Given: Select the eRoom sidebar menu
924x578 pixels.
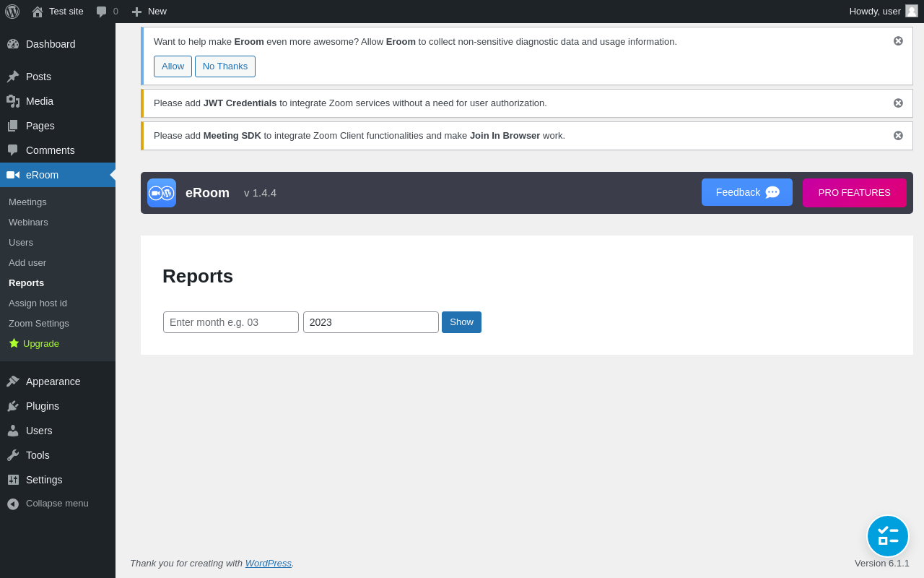Looking at the screenshot, I should pyautogui.click(x=58, y=175).
